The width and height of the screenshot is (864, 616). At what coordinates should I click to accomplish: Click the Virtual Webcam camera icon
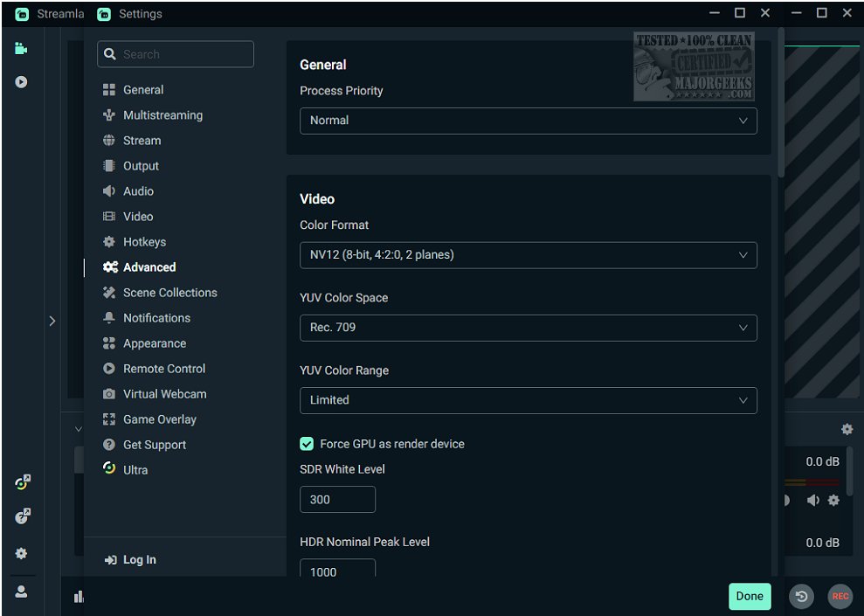(x=109, y=394)
